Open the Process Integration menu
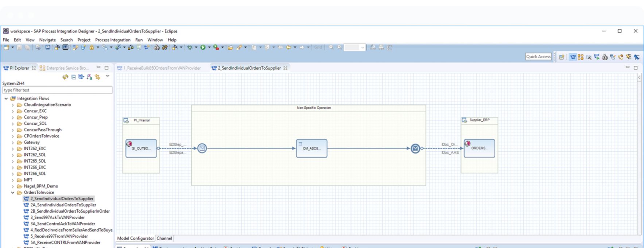This screenshot has height=248, width=644. (x=113, y=40)
